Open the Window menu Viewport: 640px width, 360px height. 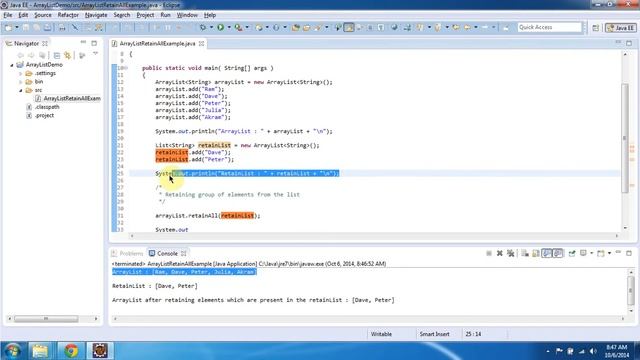187,15
